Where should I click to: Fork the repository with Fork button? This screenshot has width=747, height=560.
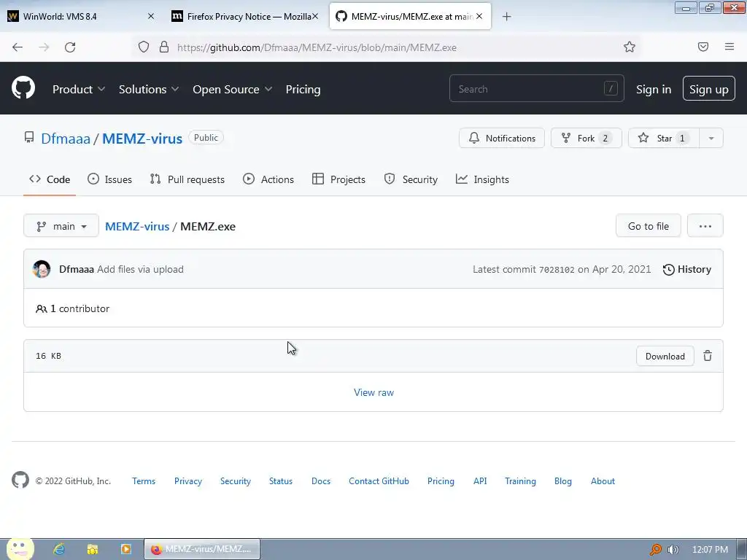coord(587,138)
